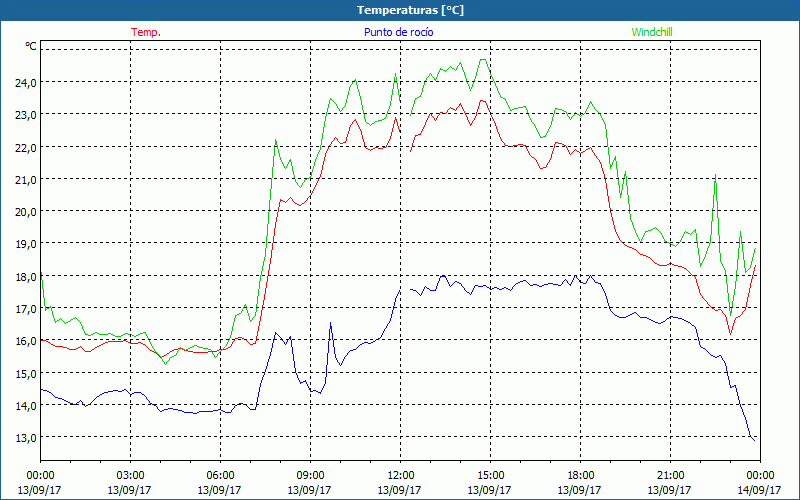Screen dimensions: 800x500
Task: Click the blue dew point line's lowest end point
Action: (x=754, y=439)
